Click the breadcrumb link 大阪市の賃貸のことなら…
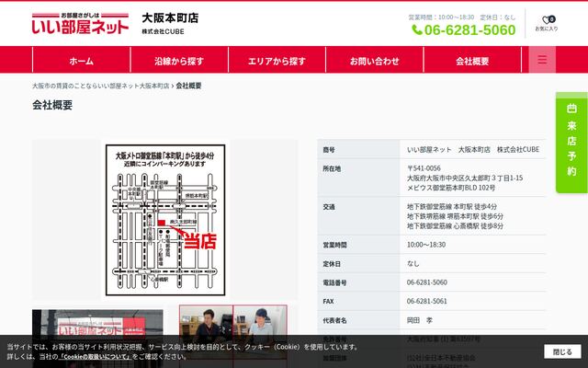This screenshot has width=588, height=368. [100, 86]
